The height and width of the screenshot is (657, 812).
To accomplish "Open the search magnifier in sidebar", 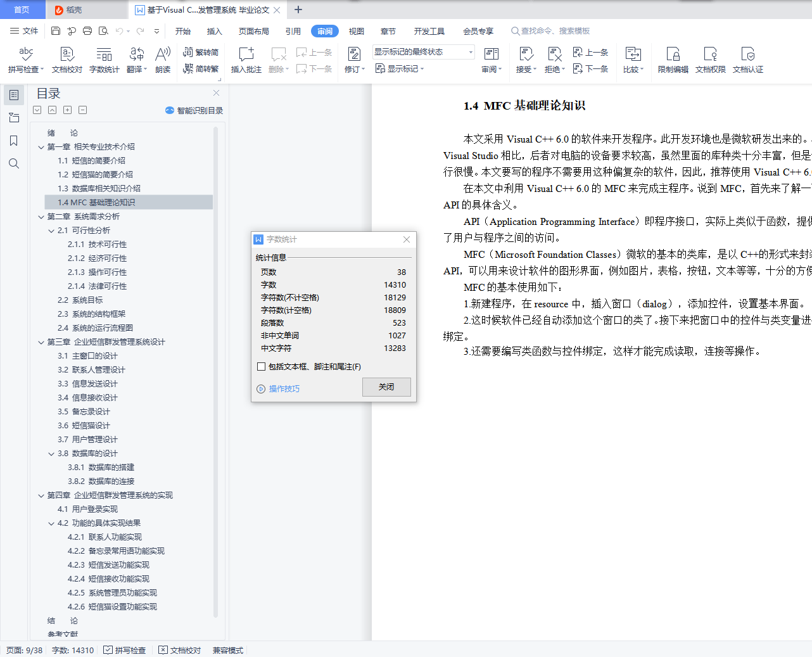I will (14, 163).
